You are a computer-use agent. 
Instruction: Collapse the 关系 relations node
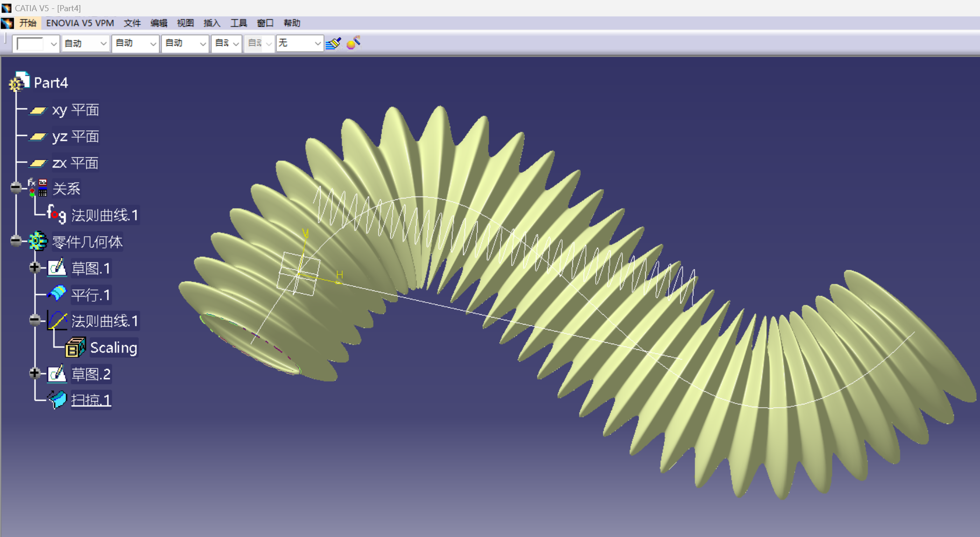[16, 188]
